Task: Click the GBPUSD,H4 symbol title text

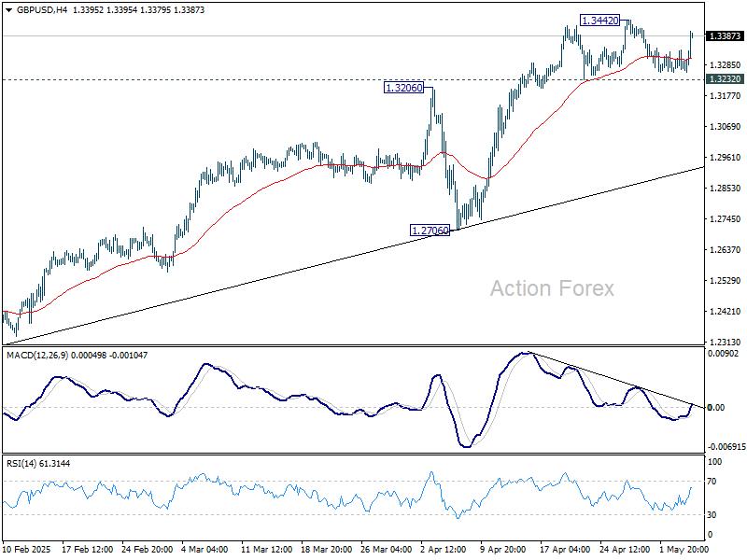Action: (42, 10)
